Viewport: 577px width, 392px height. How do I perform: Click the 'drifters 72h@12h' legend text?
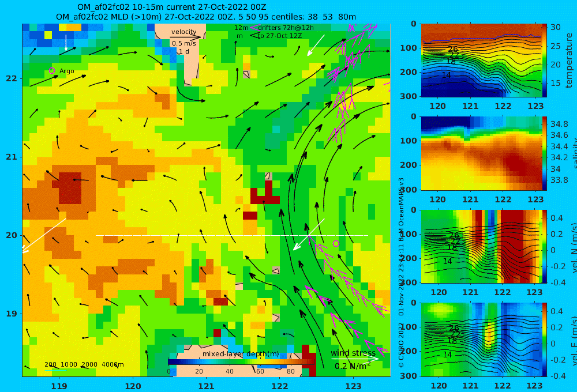(x=286, y=28)
